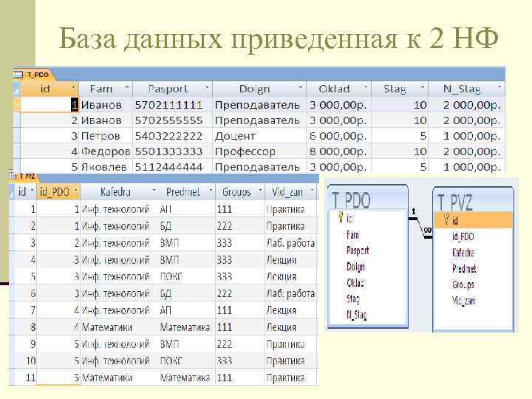Click the select-all corner of T_PDO grid
The image size is (532, 399).
(16, 89)
